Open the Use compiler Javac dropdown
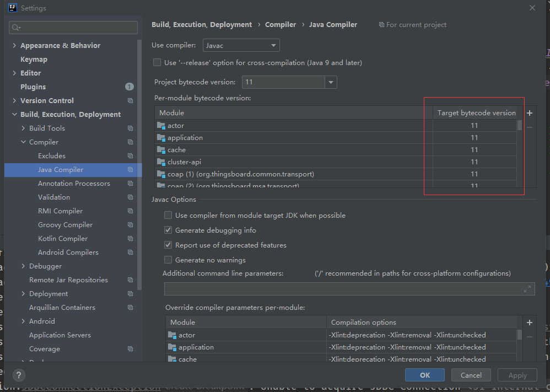The image size is (550, 392). click(x=241, y=45)
